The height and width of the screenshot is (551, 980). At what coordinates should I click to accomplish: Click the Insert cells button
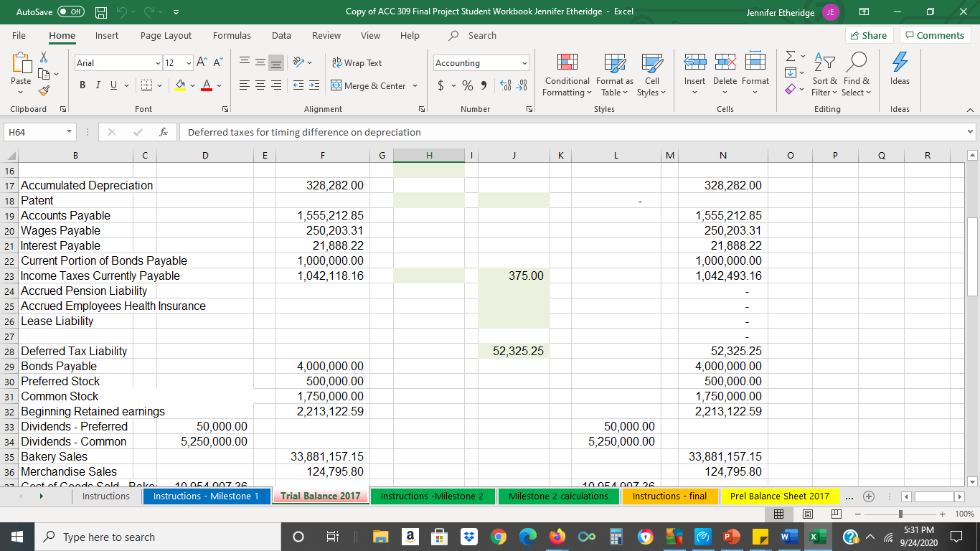[694, 72]
